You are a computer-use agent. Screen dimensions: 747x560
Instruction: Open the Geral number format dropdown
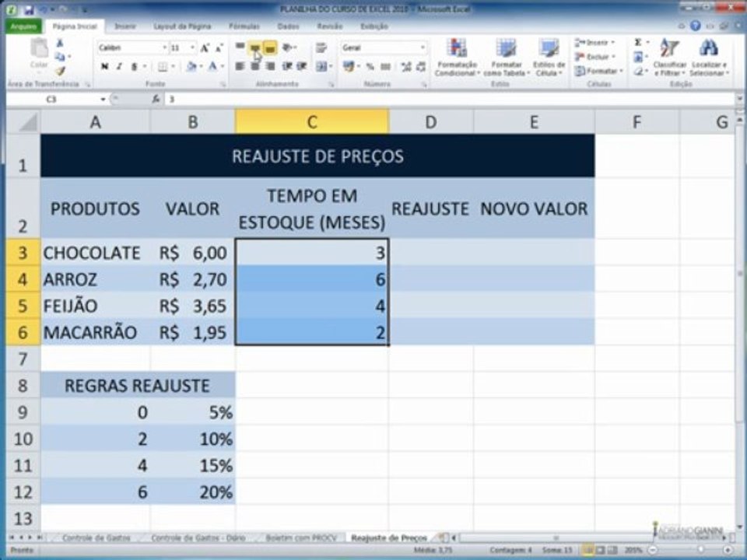click(422, 47)
